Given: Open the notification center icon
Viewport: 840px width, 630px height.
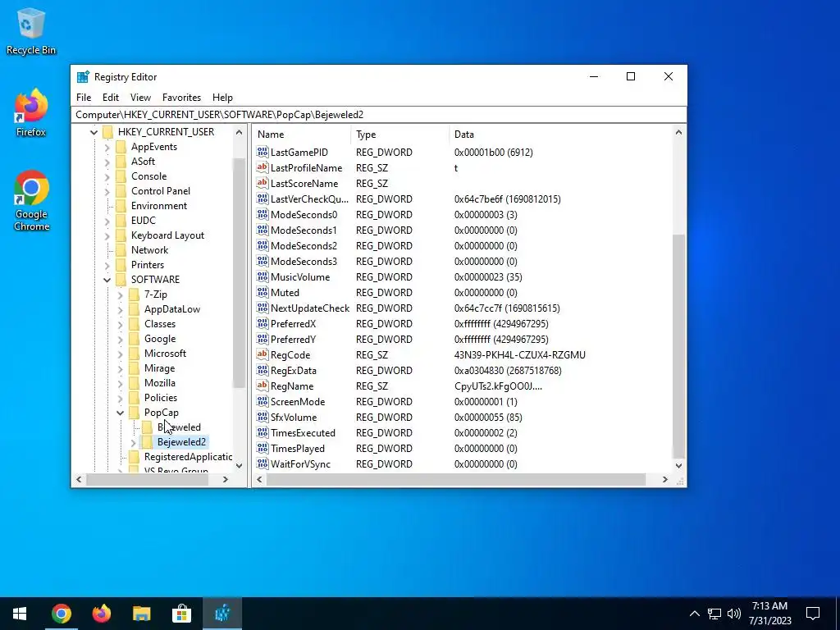Looking at the screenshot, I should [813, 614].
